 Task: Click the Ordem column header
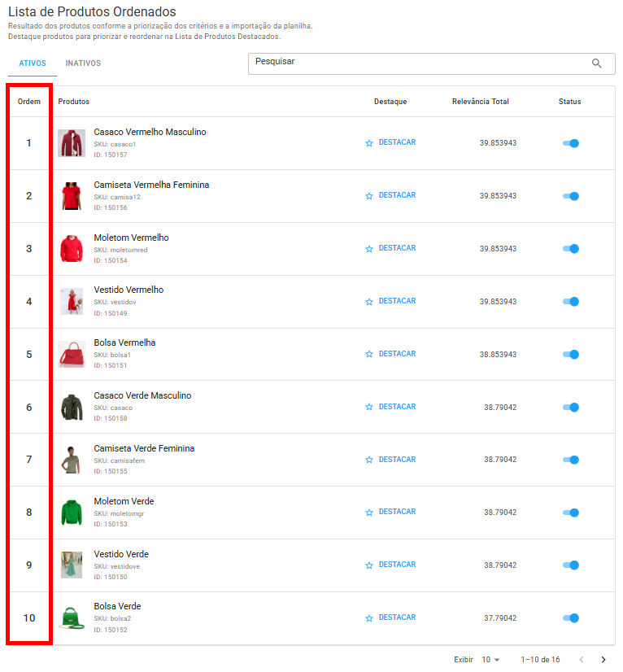pyautogui.click(x=29, y=102)
